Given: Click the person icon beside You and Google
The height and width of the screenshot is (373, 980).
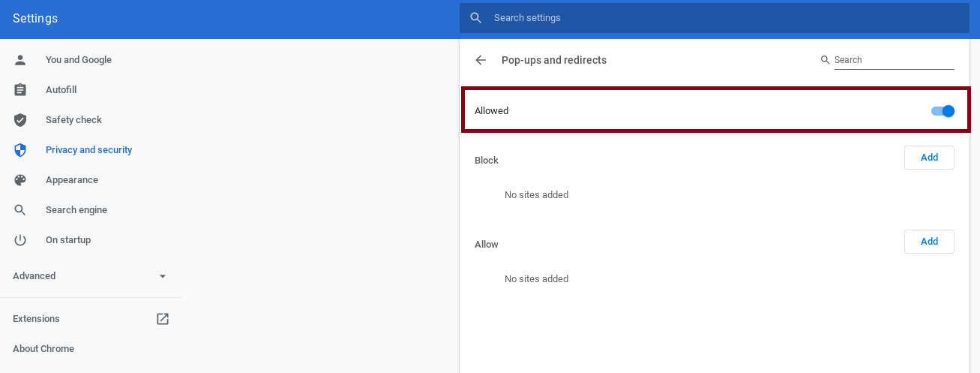Looking at the screenshot, I should (x=20, y=60).
